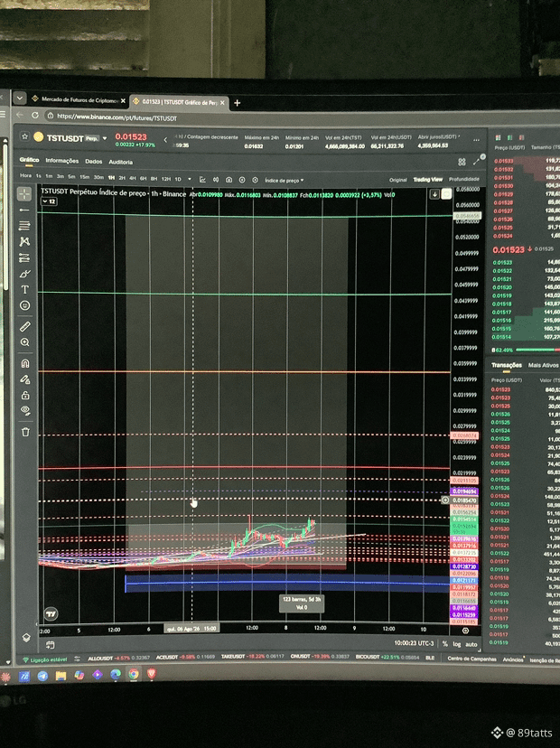
Task: Open the ticker filter settings icon
Action: coord(78,659)
